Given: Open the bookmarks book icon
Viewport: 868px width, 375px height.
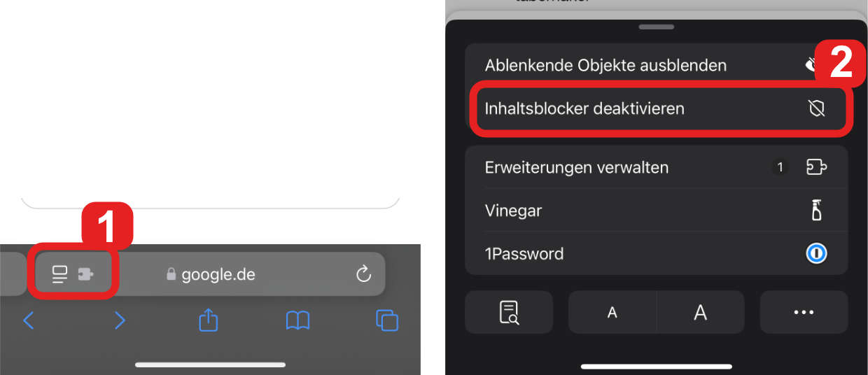Looking at the screenshot, I should pos(297,320).
